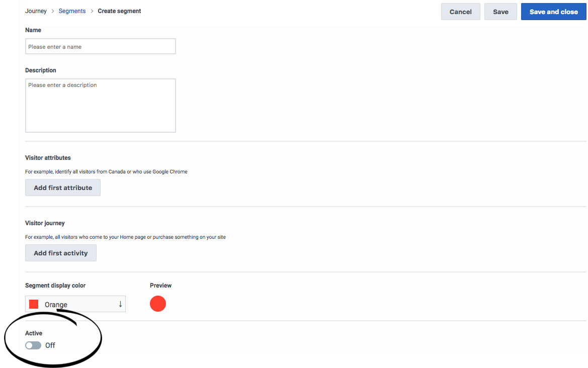Click the Save button
This screenshot has width=588, height=368.
(500, 12)
